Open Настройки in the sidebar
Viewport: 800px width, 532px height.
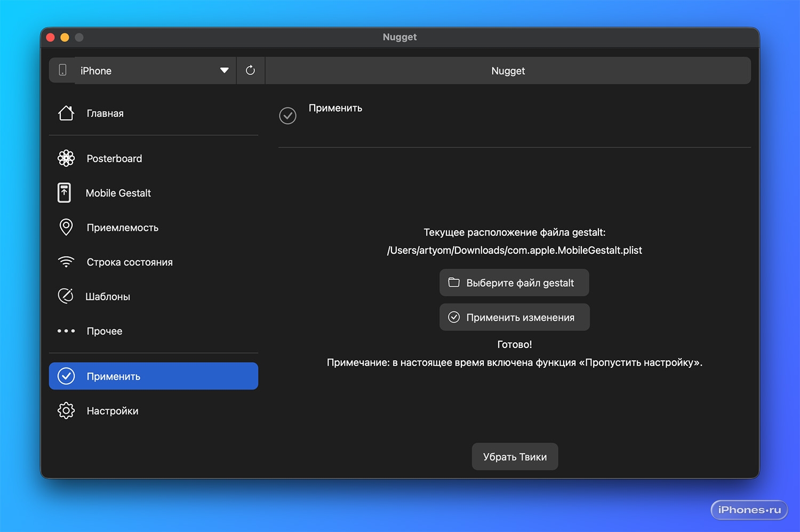pyautogui.click(x=154, y=410)
